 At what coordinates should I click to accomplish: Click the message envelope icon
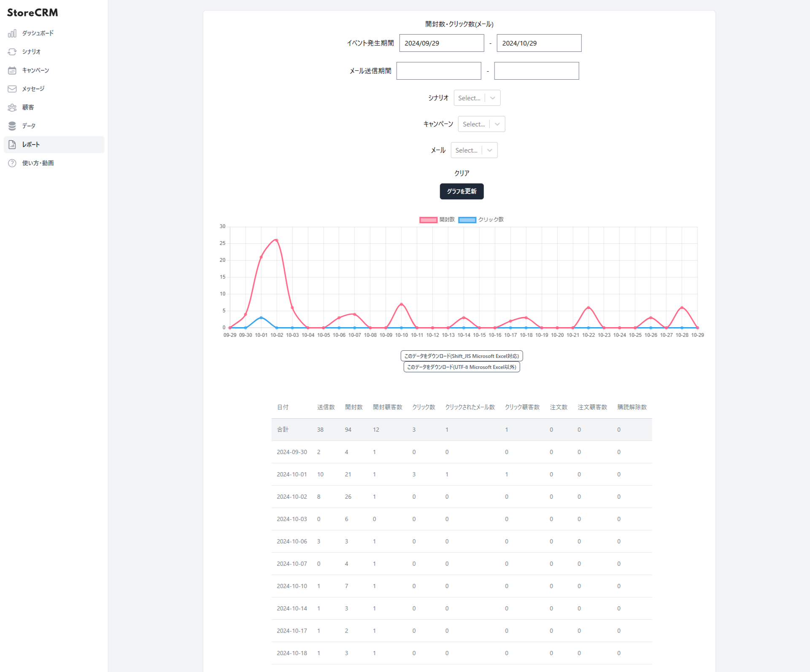(12, 89)
